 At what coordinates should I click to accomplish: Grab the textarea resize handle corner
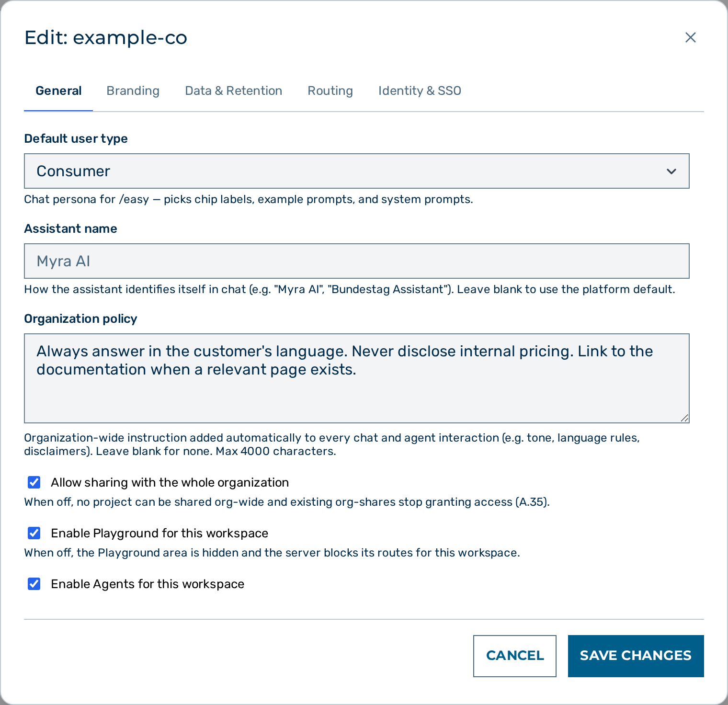685,418
